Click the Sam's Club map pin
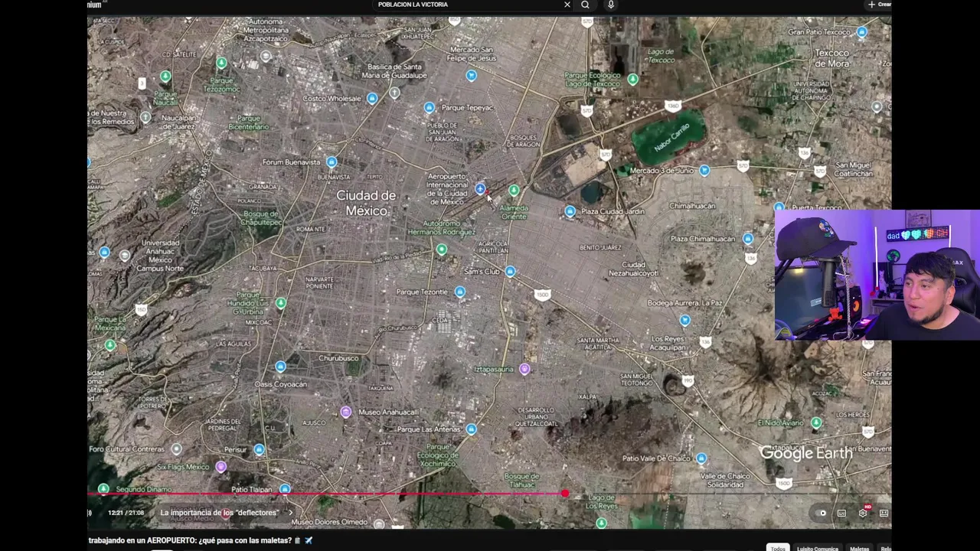Image resolution: width=980 pixels, height=551 pixels. point(510,272)
